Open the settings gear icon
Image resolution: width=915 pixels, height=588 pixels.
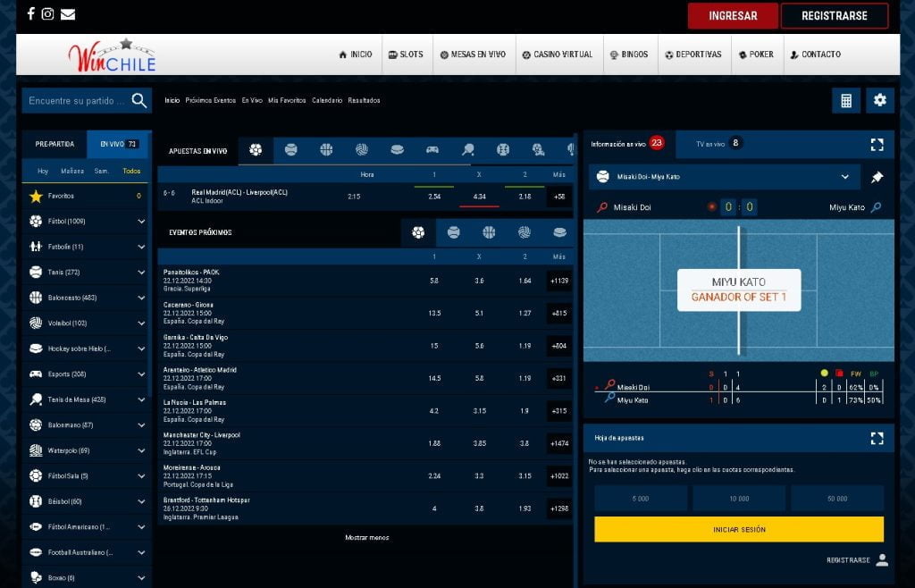880,100
